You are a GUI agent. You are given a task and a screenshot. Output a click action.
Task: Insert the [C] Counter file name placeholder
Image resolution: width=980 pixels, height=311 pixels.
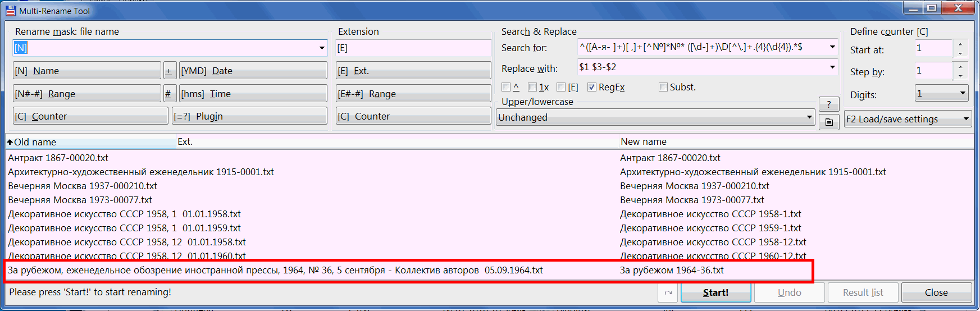90,116
